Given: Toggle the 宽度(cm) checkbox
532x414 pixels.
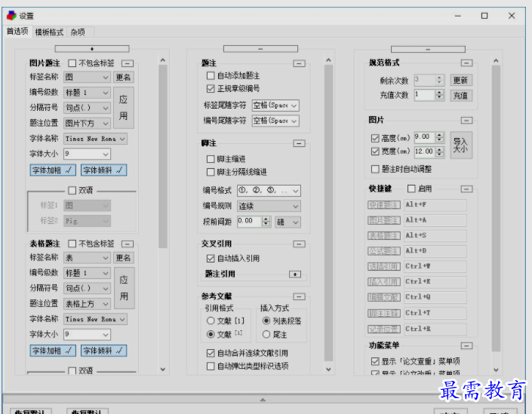Looking at the screenshot, I should pos(375,152).
